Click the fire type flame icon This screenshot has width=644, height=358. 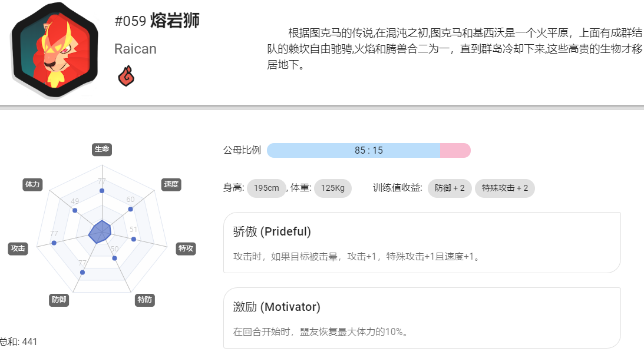click(126, 76)
